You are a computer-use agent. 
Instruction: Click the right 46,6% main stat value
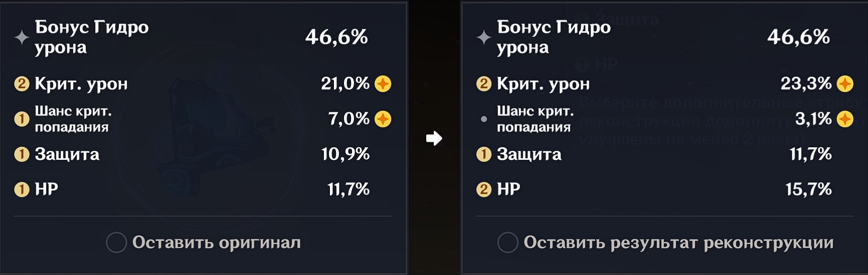[798, 37]
